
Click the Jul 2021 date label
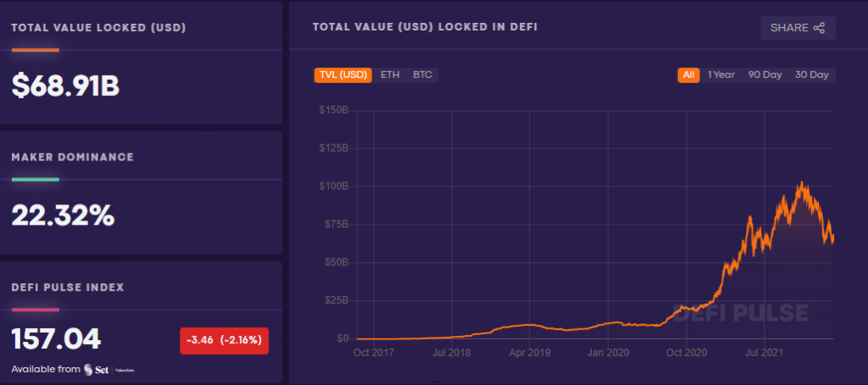coord(764,352)
